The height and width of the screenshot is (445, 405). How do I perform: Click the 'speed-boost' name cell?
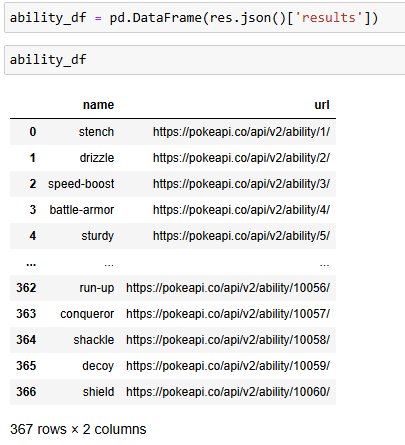(81, 184)
